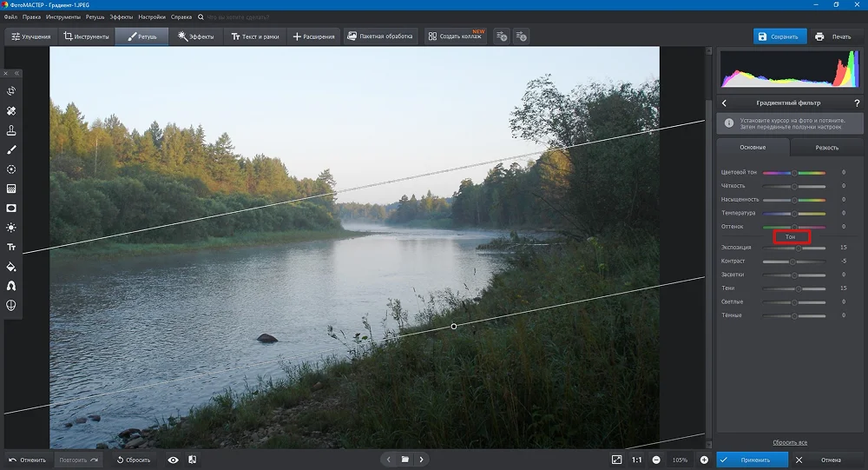This screenshot has width=868, height=470.
Task: Open the Инструменты menu in menu bar
Action: 63,17
